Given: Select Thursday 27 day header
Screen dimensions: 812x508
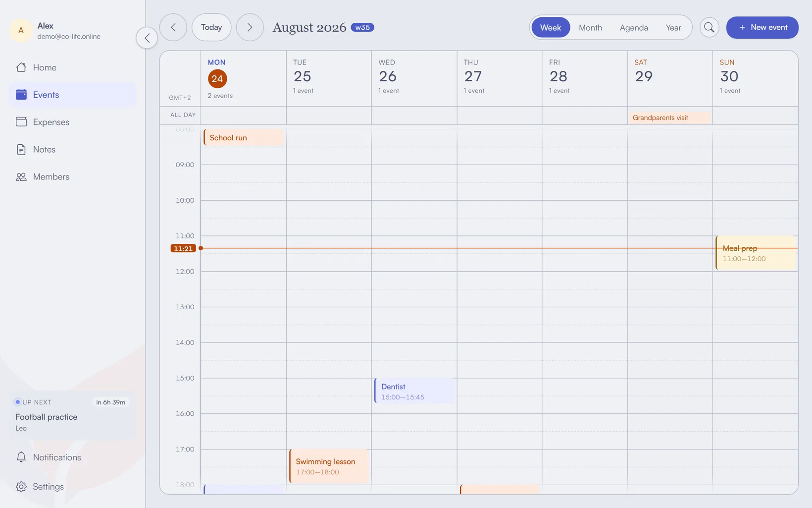Looking at the screenshot, I should (x=499, y=78).
